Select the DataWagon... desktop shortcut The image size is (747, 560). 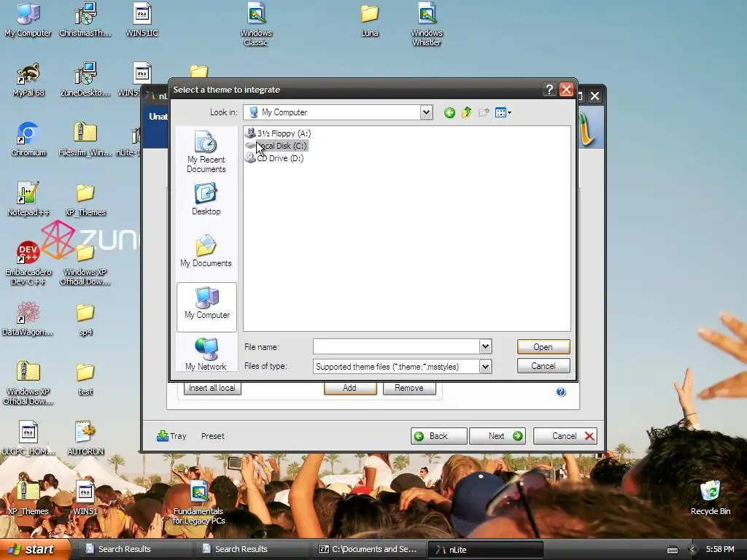click(28, 319)
